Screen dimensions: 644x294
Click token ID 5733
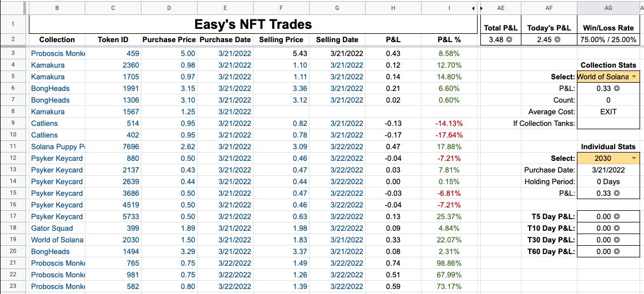[x=113, y=216]
